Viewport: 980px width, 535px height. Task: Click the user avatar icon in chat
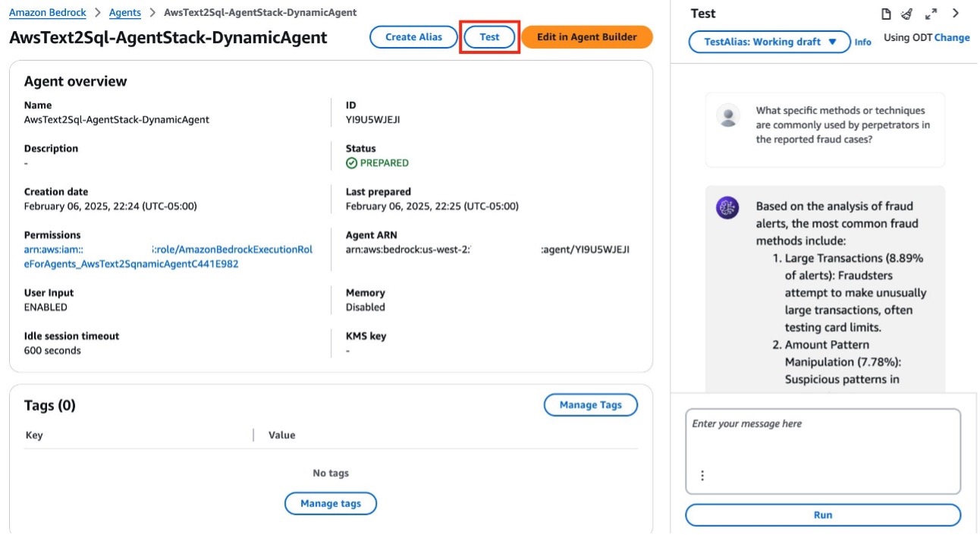coord(728,116)
